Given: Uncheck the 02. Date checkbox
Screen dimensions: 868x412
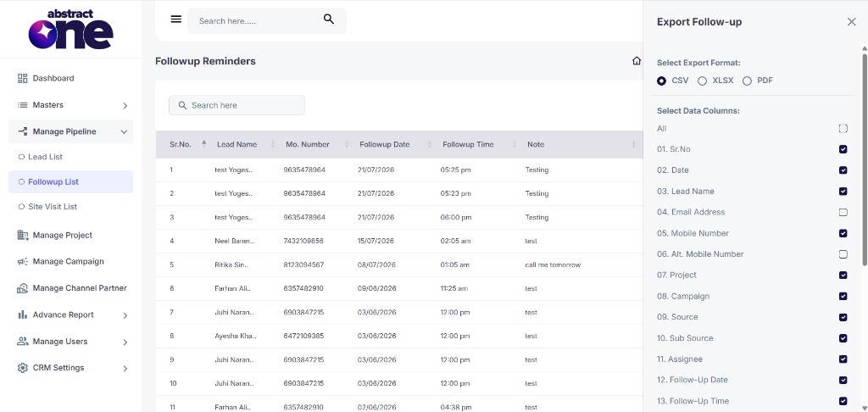Looking at the screenshot, I should click(843, 170).
